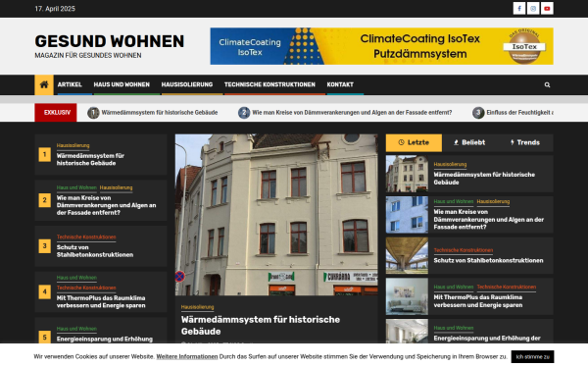The width and height of the screenshot is (588, 368).
Task: Open the Instagram social icon
Action: click(533, 8)
